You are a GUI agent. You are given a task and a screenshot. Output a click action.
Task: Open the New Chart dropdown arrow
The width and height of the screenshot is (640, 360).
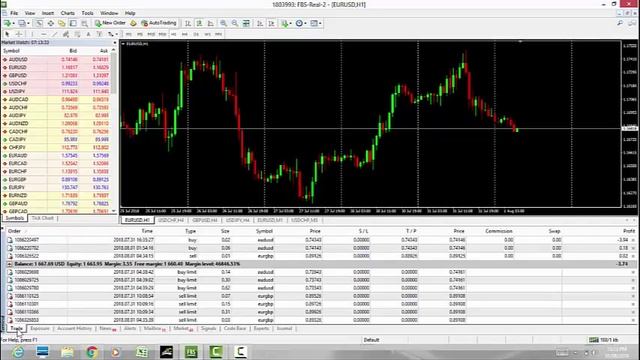tap(14, 23)
